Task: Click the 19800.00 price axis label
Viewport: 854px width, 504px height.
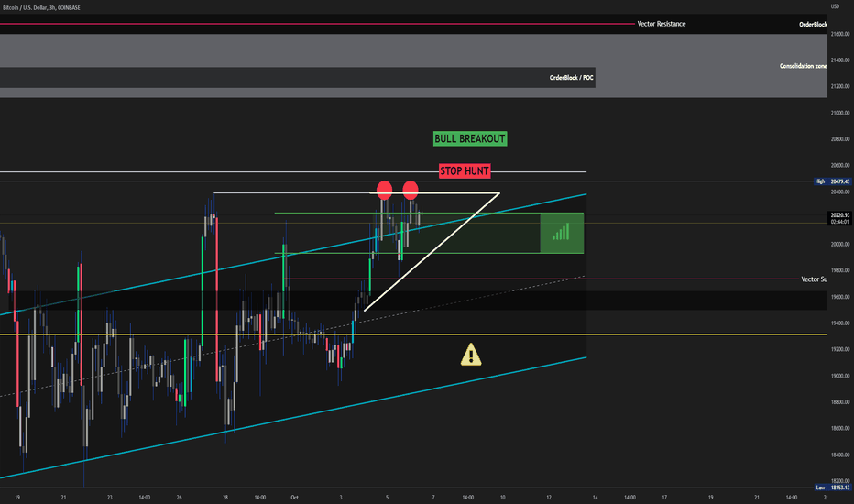Action: click(x=840, y=270)
